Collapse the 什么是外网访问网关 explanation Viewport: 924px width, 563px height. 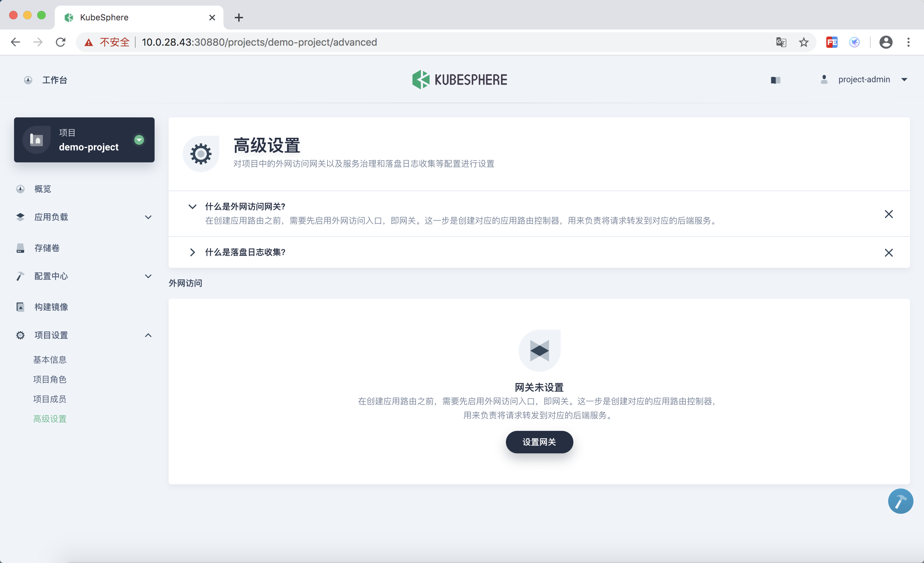tap(193, 207)
